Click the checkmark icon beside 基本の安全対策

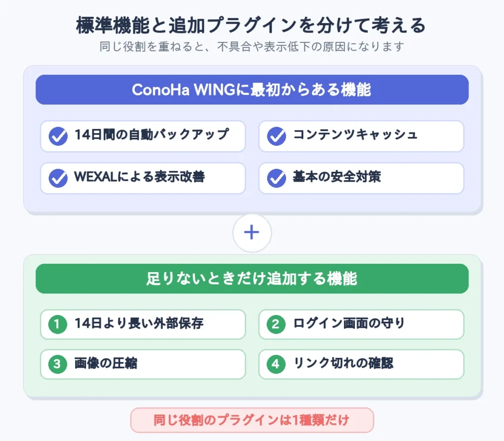point(277,178)
